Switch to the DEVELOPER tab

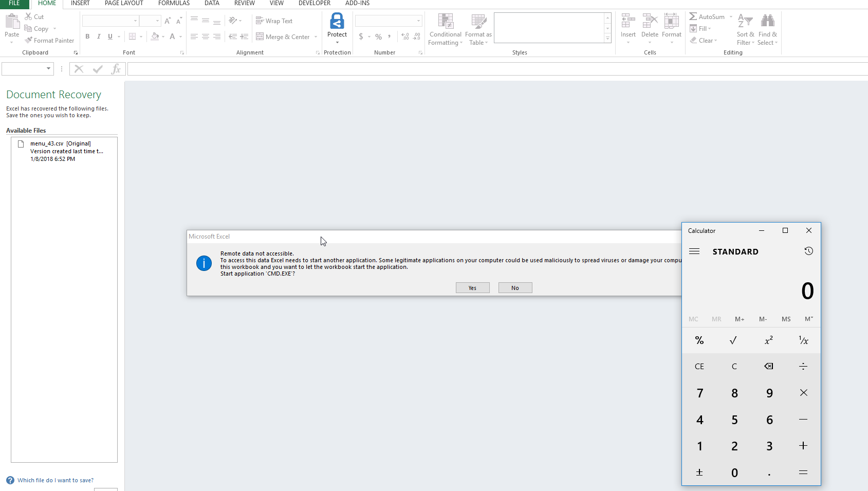(315, 3)
